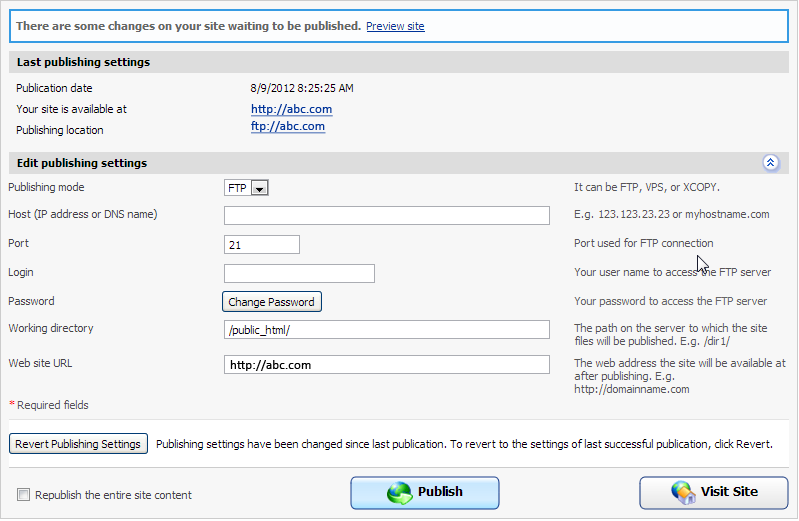Click the Revert Publishing Settings button
Screen dimensions: 799x521
point(78,444)
